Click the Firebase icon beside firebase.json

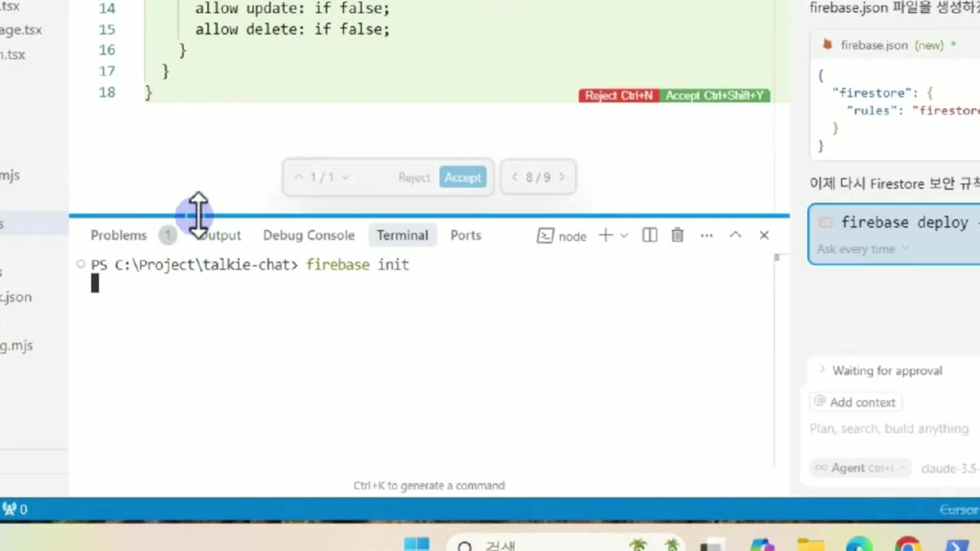pos(827,45)
